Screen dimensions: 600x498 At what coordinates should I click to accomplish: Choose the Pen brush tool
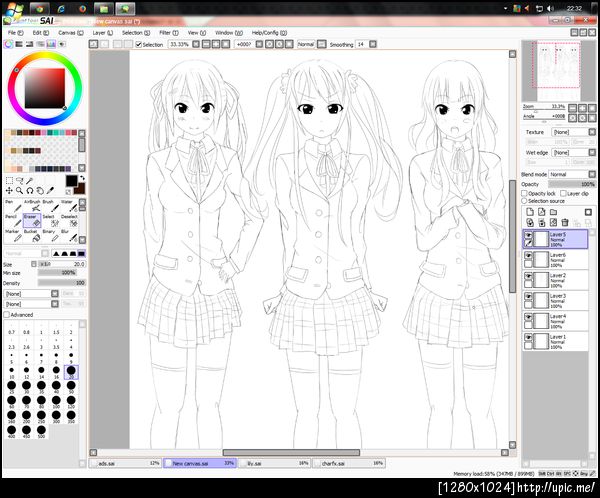[x=13, y=206]
